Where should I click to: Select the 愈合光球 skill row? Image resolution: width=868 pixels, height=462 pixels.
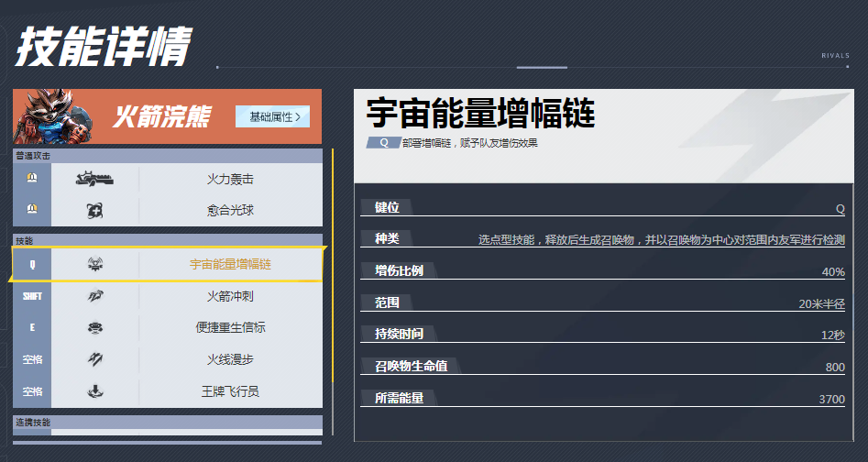229,211
